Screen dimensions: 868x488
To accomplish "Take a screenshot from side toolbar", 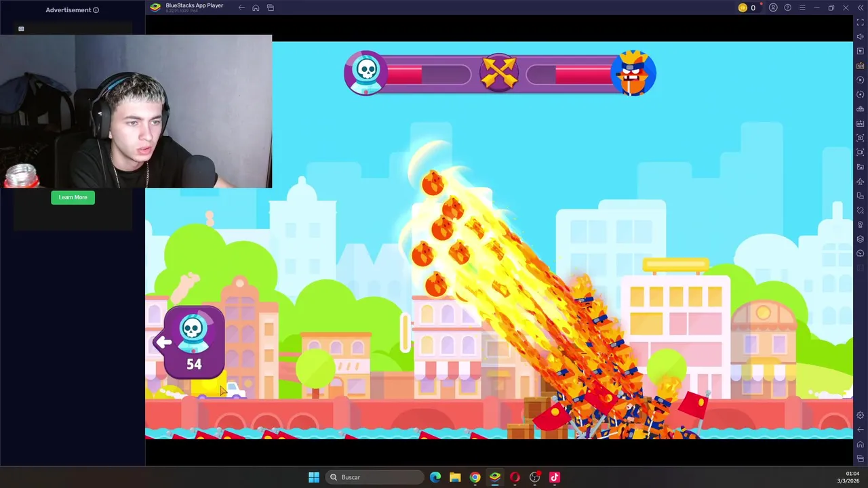I will (x=861, y=138).
